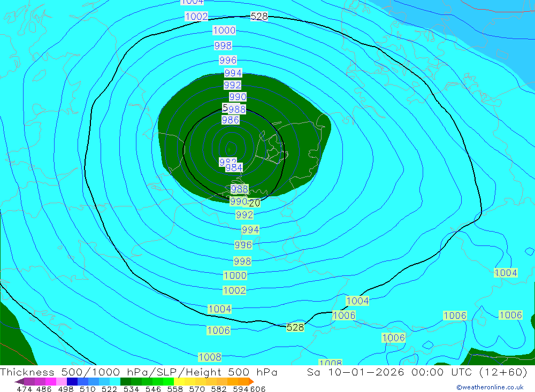Click the white-background 1002 isobar label
Screen dimensions: 535x392
(x=196, y=17)
